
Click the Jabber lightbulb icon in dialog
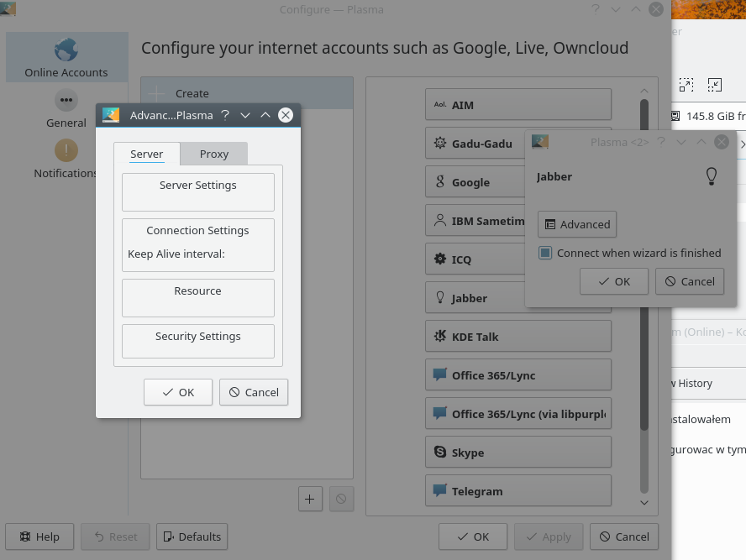coord(712,176)
